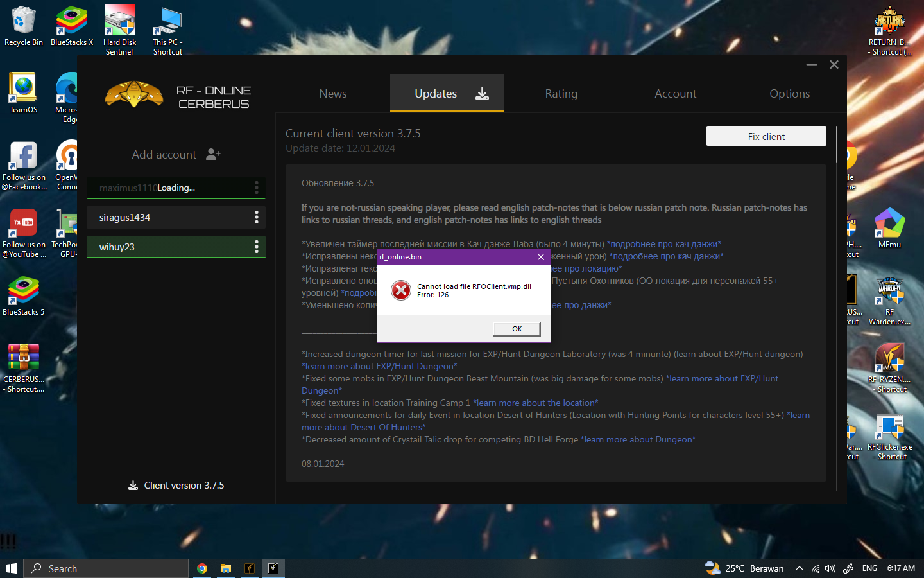Close the rf_online.bin error dialog

tap(541, 257)
